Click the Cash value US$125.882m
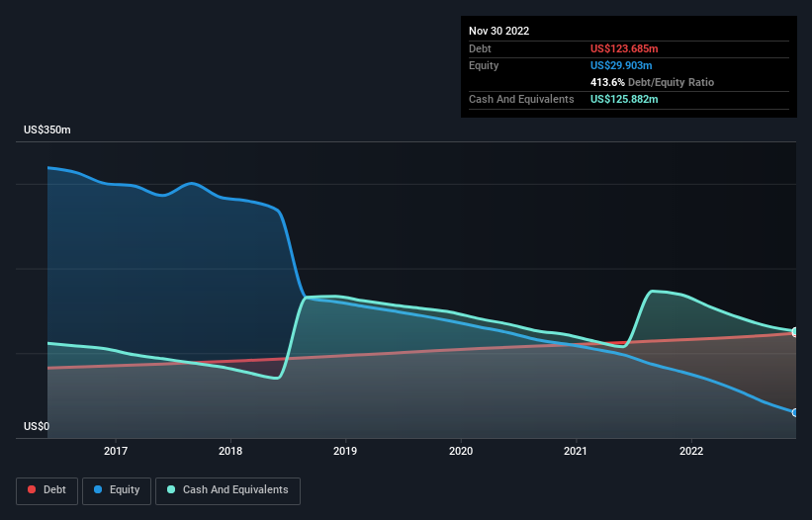 [x=624, y=99]
